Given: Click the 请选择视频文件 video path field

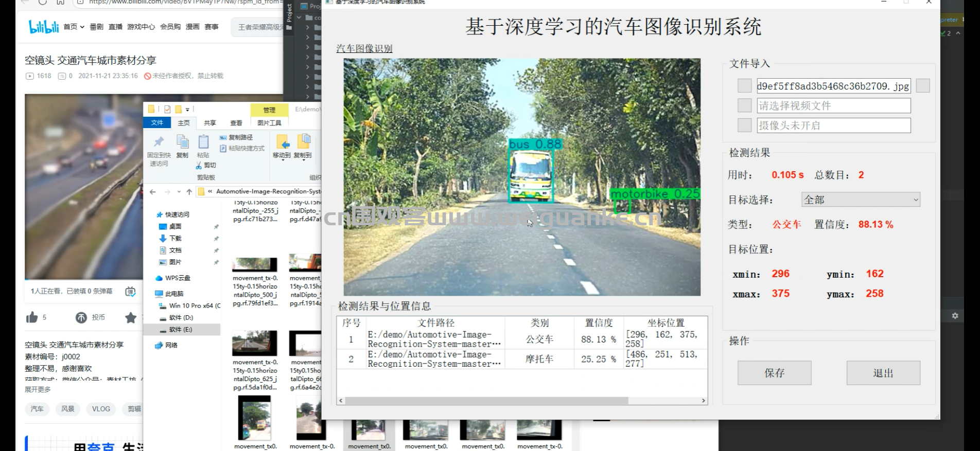Looking at the screenshot, I should point(833,105).
